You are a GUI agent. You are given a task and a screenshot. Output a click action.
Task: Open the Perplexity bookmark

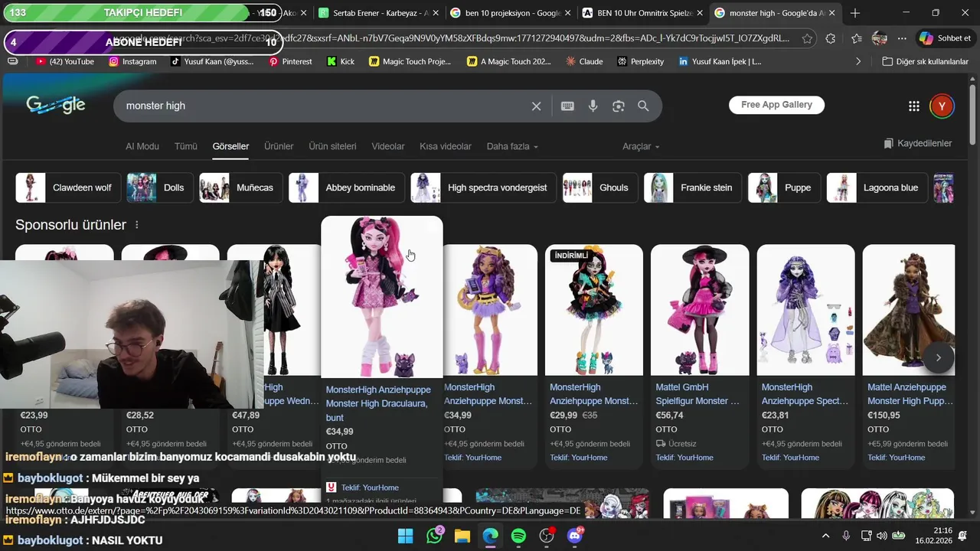[x=640, y=61]
